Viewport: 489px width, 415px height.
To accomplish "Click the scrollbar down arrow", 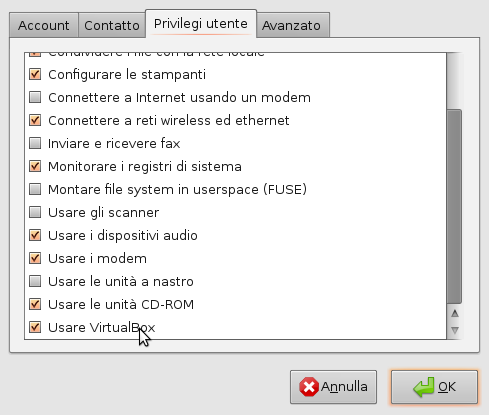I will point(454,330).
